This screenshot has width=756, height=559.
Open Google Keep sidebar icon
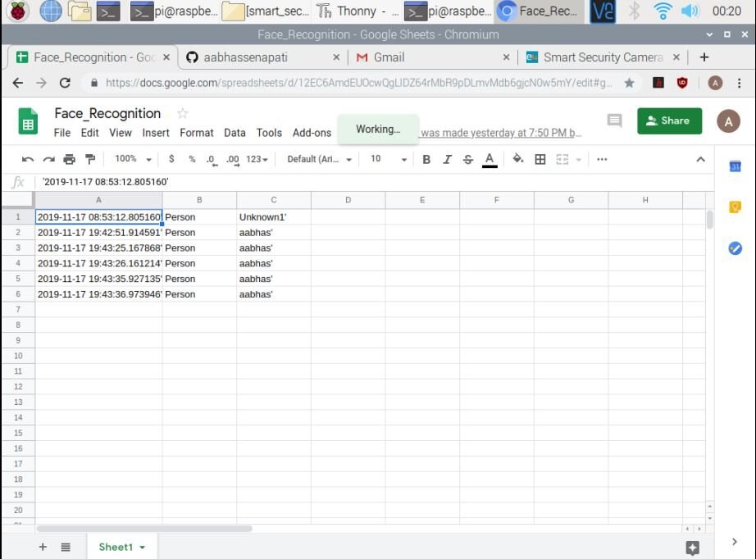735,207
